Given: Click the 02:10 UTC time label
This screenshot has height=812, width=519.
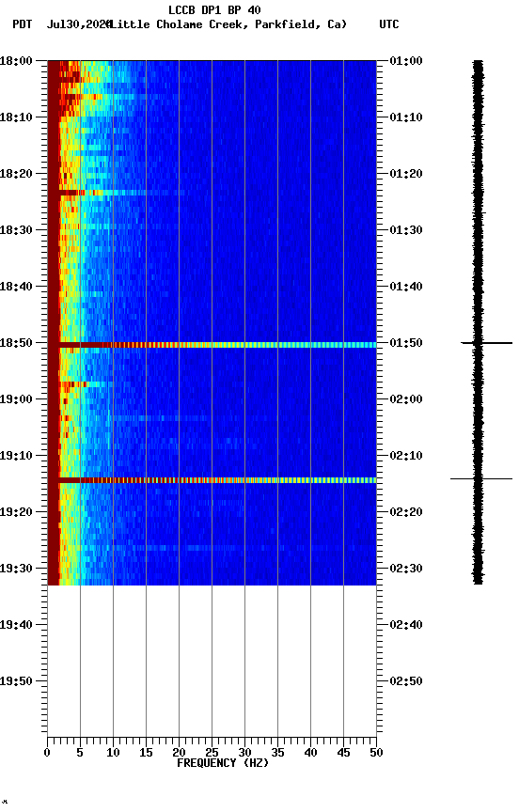Looking at the screenshot, I should (406, 456).
